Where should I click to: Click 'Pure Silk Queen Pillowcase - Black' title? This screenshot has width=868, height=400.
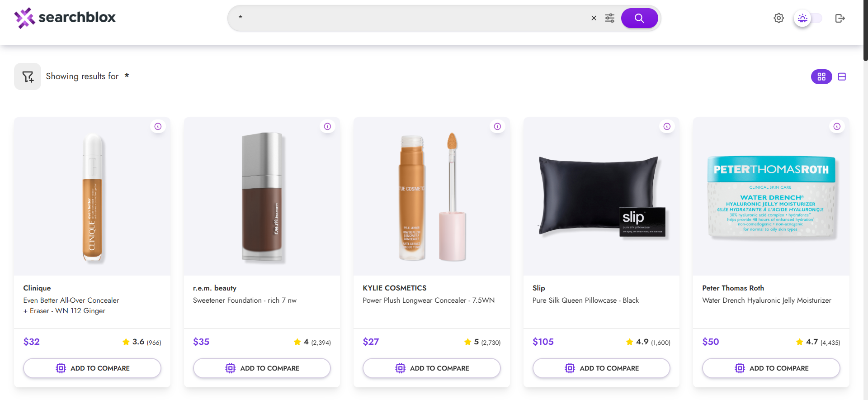point(585,300)
